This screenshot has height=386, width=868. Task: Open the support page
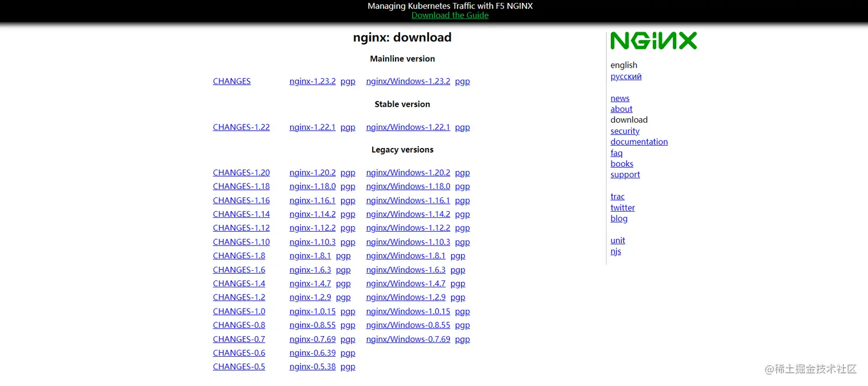pos(625,175)
